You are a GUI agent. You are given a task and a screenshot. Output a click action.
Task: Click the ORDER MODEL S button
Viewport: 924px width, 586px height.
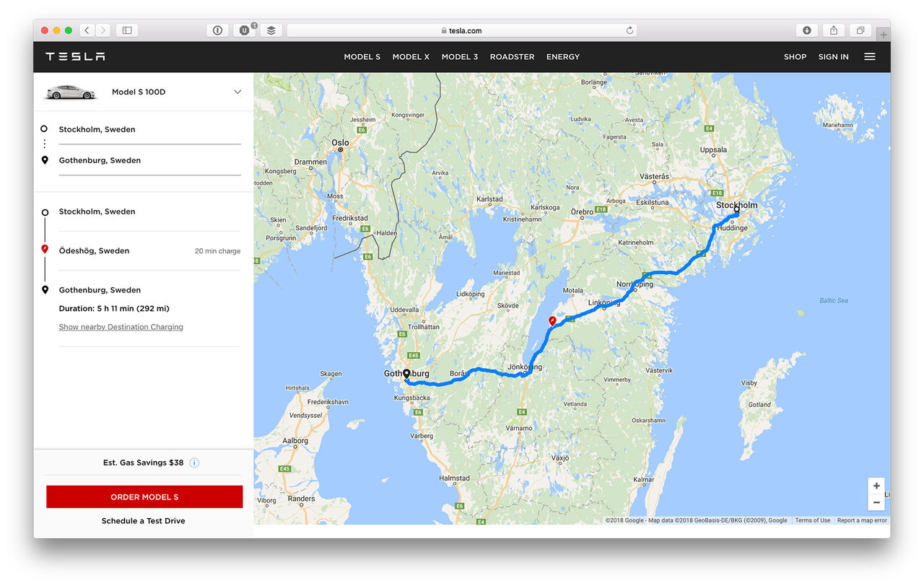pos(144,497)
